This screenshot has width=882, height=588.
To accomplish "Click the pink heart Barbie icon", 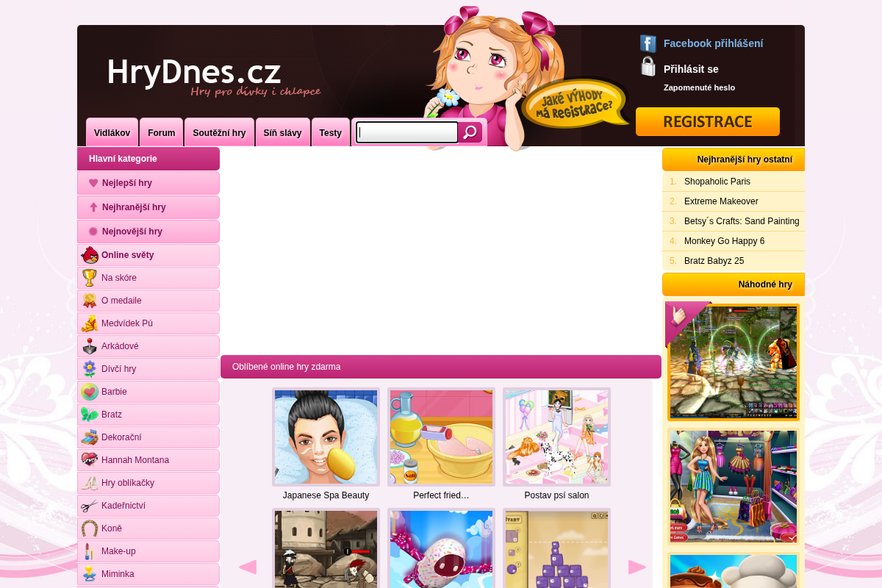I will [x=90, y=392].
